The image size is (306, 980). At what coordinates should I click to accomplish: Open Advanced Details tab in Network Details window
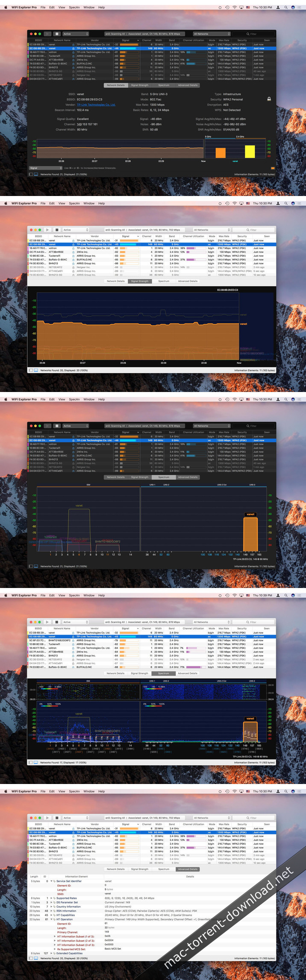coord(188,85)
